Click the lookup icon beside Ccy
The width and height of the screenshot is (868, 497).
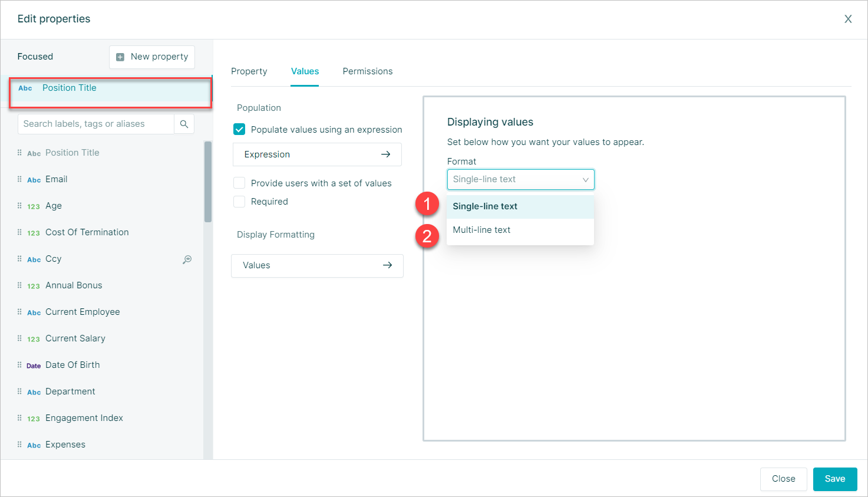187,259
